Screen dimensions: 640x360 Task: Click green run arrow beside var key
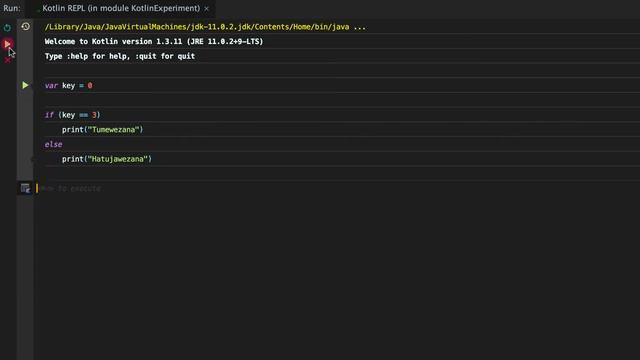point(25,85)
